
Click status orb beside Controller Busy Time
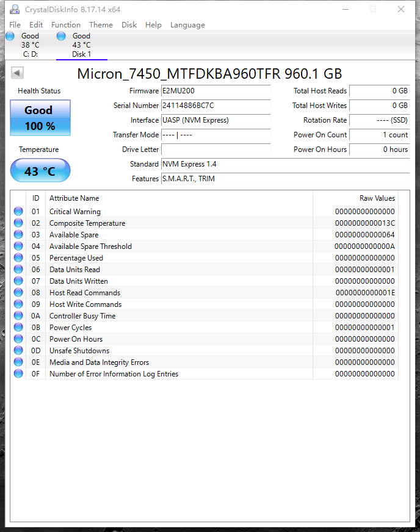(18, 315)
